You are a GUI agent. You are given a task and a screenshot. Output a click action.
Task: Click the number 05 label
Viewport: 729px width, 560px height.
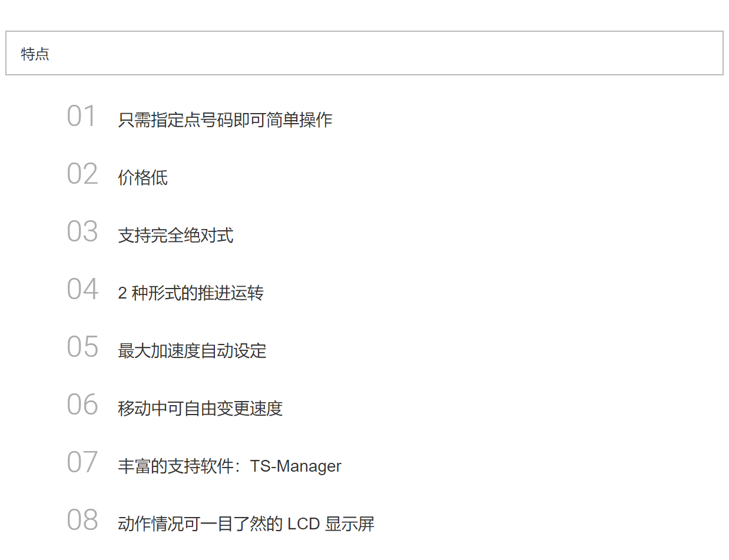click(82, 347)
